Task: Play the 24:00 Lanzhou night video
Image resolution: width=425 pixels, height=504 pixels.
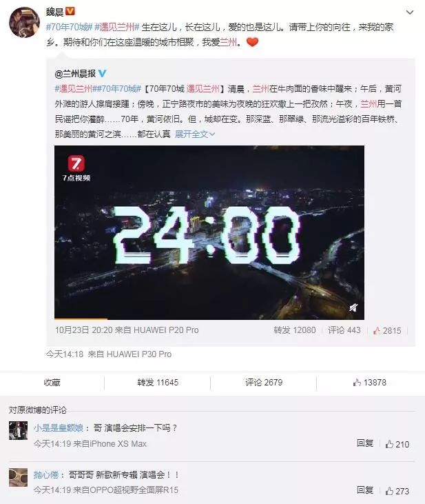Action: [209, 232]
